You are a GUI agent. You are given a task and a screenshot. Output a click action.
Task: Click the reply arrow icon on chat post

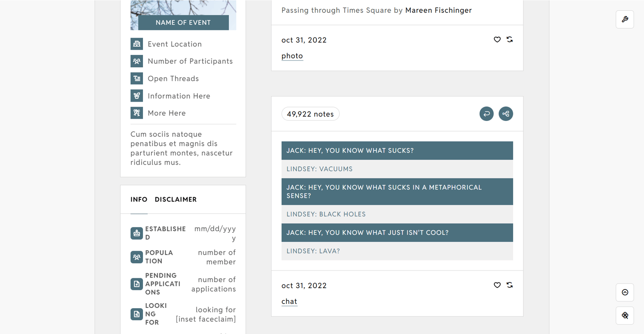[486, 114]
